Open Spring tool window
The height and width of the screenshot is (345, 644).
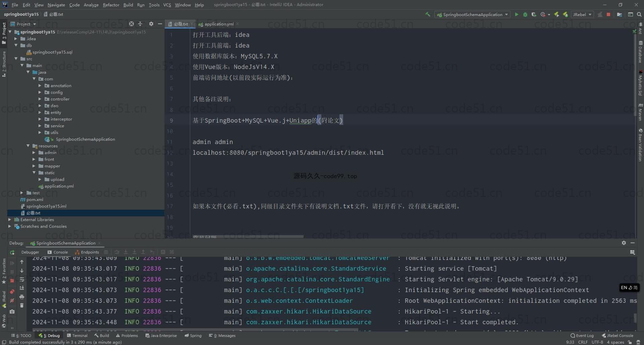tap(193, 335)
